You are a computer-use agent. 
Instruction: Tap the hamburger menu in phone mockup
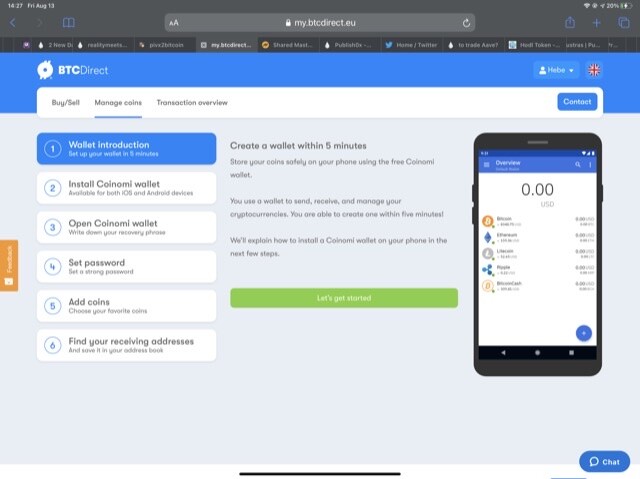[x=487, y=164]
